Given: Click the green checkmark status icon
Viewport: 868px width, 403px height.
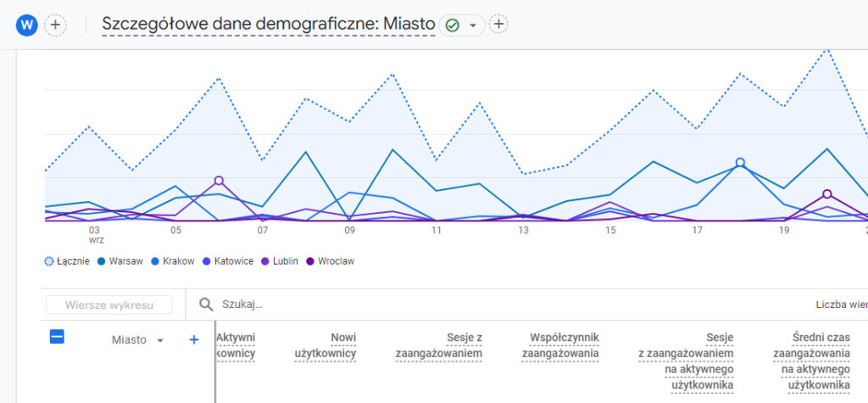Looking at the screenshot, I should [x=453, y=25].
